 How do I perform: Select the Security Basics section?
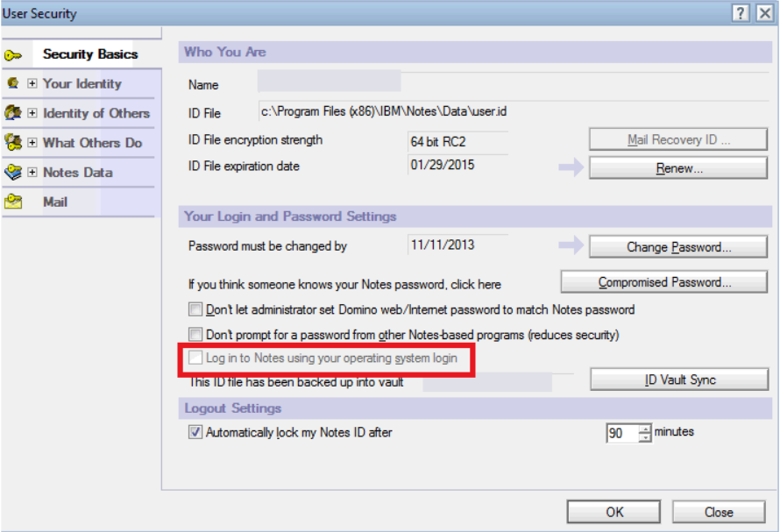tap(89, 54)
